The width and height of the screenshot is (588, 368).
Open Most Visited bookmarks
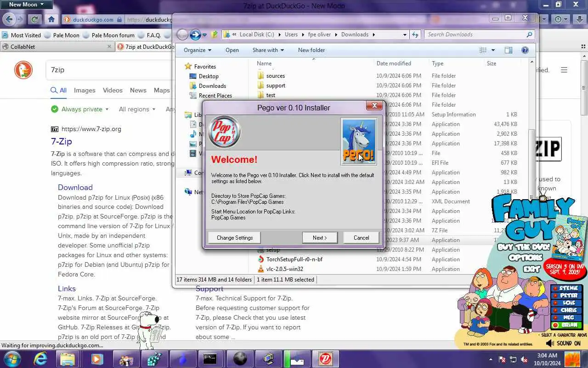[x=21, y=35]
